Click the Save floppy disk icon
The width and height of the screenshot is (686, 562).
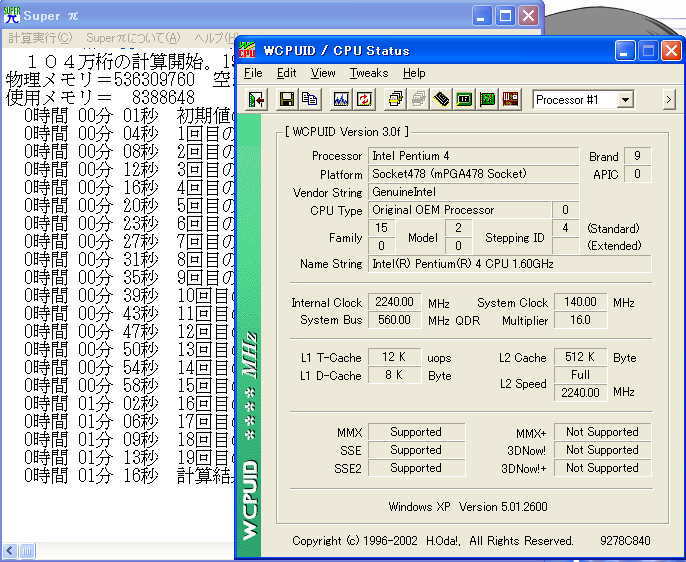click(x=287, y=100)
